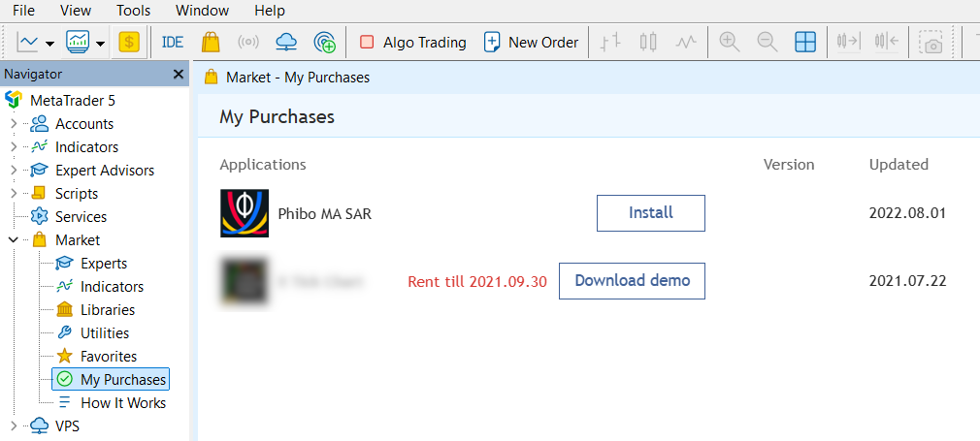
Task: Install Phibo MA SAR application
Action: pos(650,213)
